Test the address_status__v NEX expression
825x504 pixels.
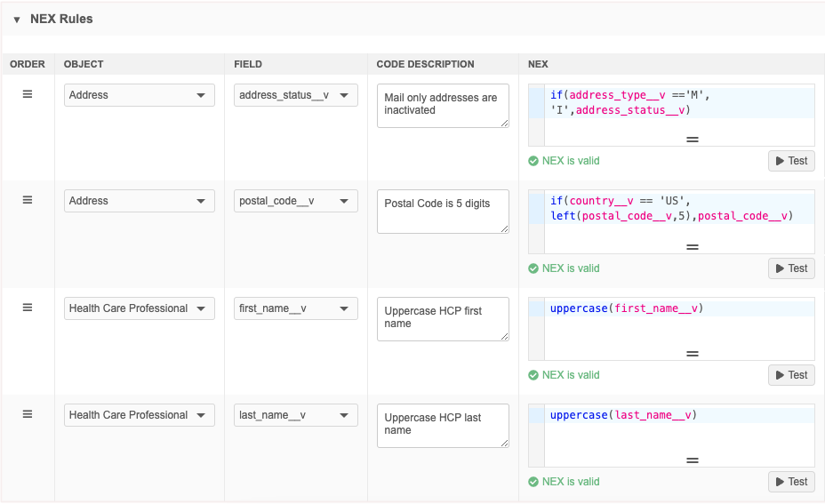790,161
